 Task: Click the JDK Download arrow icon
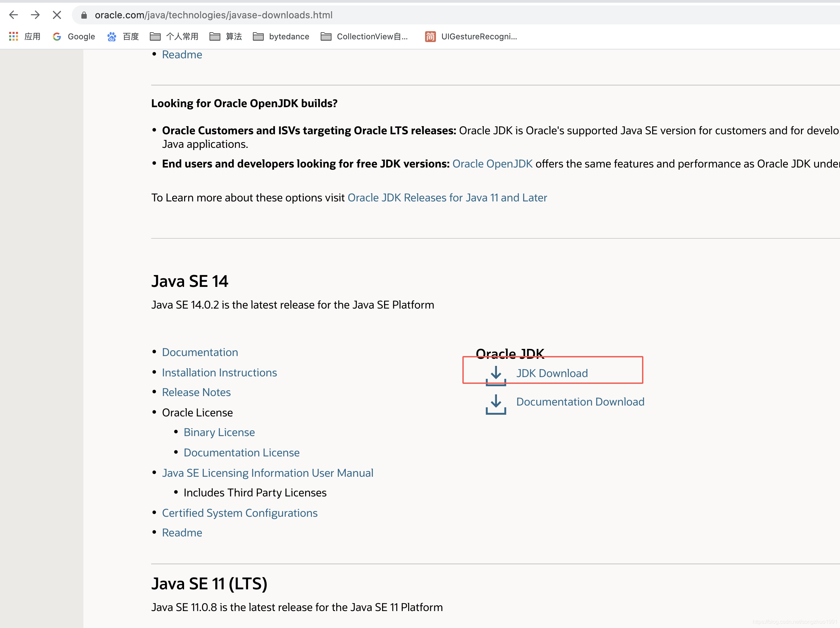click(496, 375)
